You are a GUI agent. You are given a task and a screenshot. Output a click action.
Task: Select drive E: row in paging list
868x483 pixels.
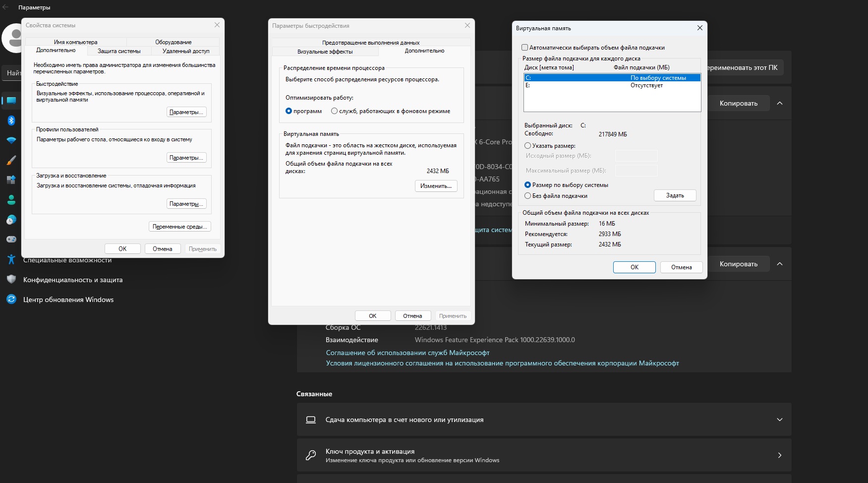click(612, 85)
